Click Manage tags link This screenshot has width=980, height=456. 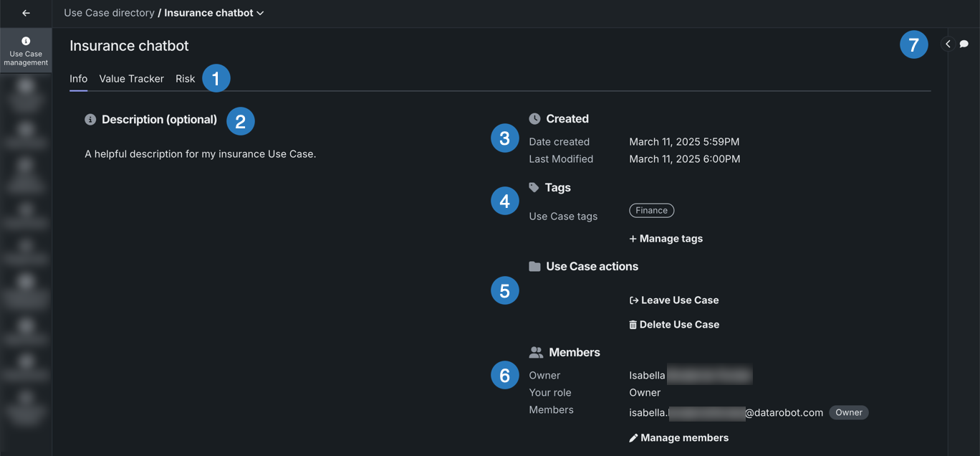coord(666,239)
